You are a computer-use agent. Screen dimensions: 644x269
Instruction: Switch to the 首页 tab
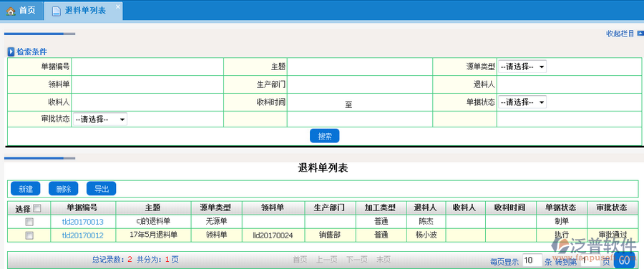[21, 11]
